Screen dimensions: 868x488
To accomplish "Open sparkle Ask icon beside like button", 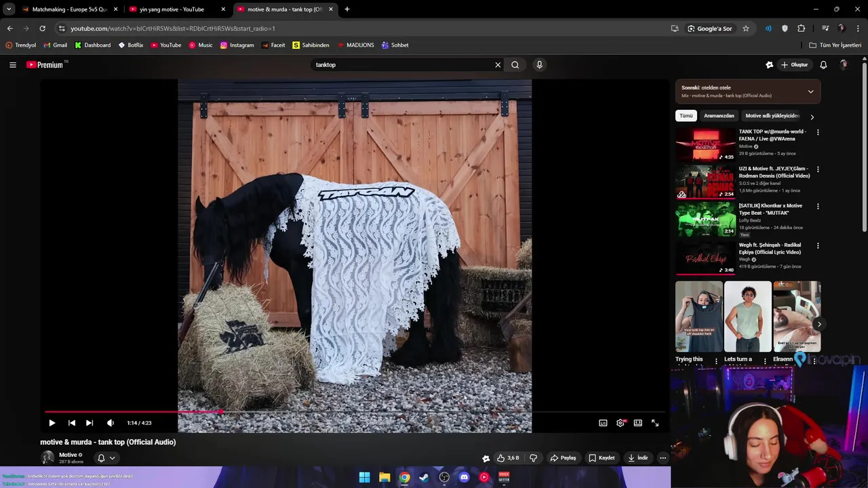I will [486, 458].
